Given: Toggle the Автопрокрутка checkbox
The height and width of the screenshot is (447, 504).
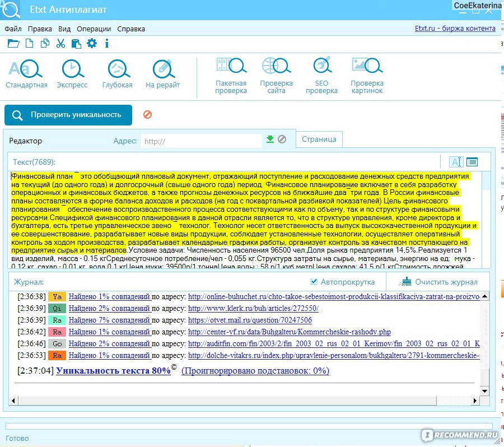Looking at the screenshot, I should 315,282.
